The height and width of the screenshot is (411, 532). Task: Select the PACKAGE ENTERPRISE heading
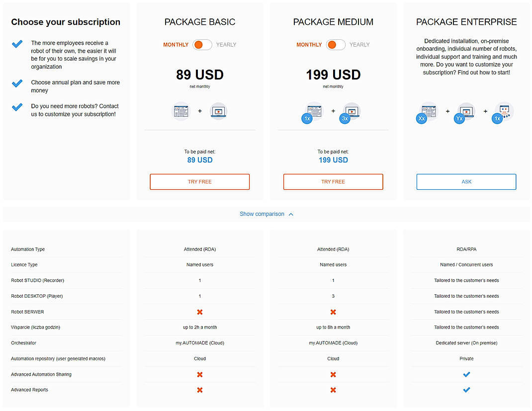click(466, 22)
